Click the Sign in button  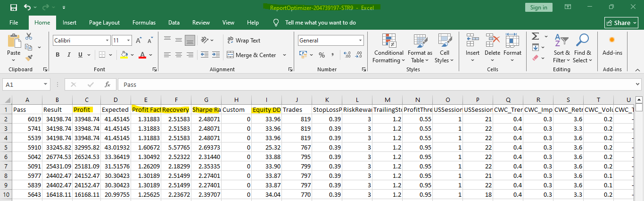tap(538, 8)
